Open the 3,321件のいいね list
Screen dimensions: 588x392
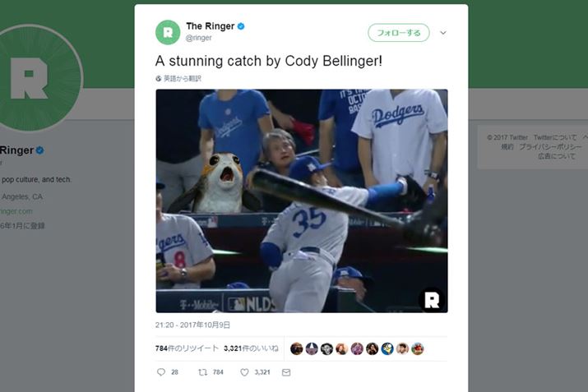point(251,348)
